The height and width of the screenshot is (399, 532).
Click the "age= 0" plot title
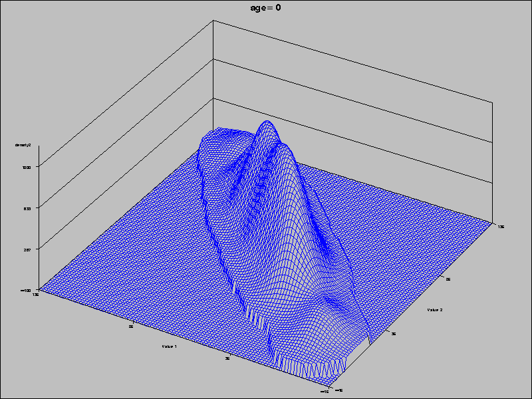click(266, 8)
